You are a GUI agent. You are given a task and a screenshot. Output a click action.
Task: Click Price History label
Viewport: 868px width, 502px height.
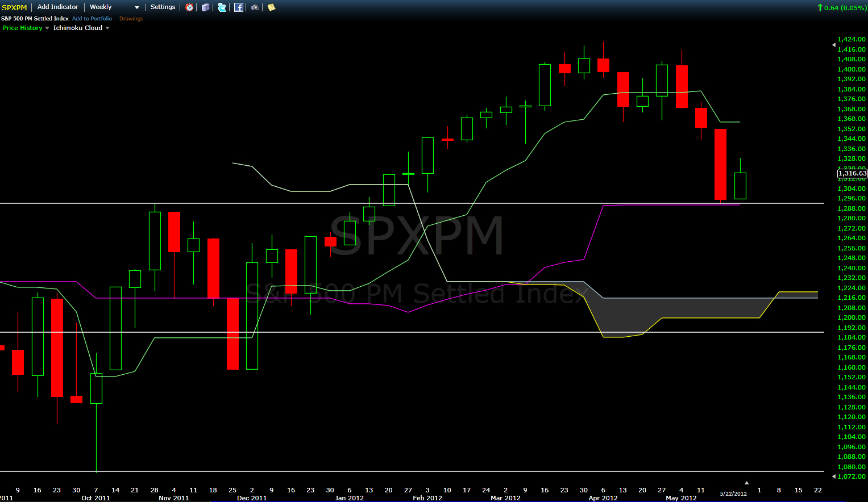pyautogui.click(x=23, y=28)
